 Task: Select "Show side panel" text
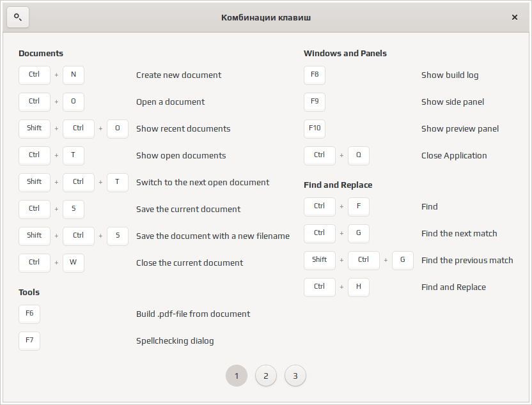(453, 102)
